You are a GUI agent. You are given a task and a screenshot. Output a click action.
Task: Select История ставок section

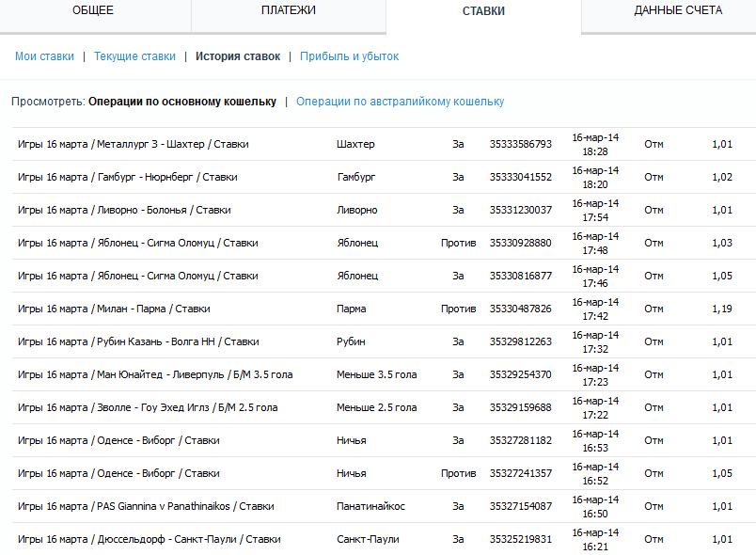(x=238, y=56)
